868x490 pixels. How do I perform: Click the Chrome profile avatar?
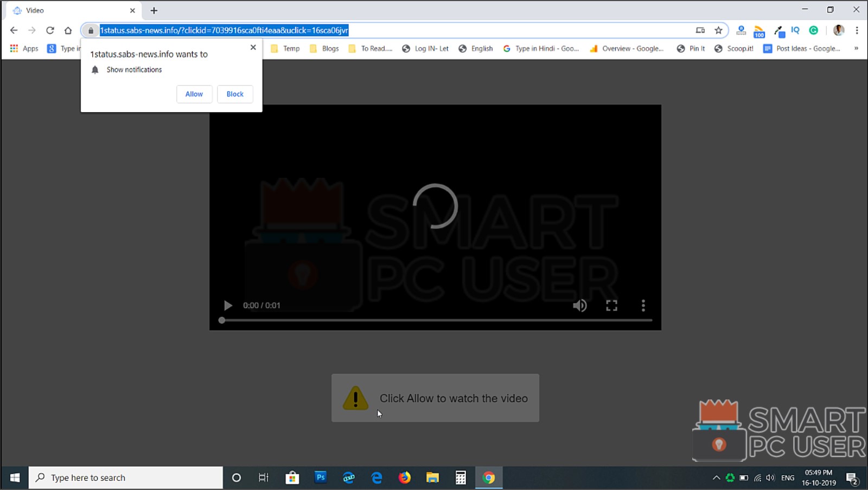839,30
